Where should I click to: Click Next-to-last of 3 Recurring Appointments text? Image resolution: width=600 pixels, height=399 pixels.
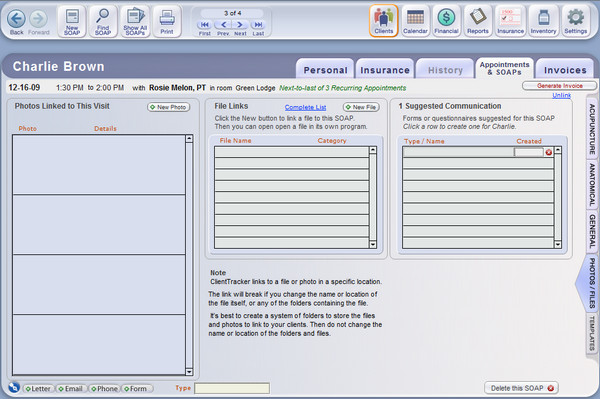click(x=342, y=88)
